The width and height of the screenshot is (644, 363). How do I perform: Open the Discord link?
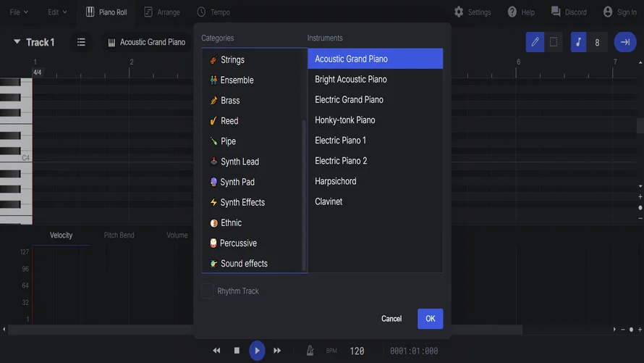click(569, 12)
